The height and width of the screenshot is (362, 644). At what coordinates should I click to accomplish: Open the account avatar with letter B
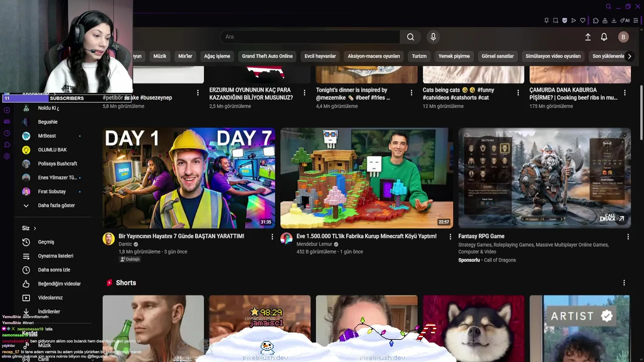pos(623,37)
